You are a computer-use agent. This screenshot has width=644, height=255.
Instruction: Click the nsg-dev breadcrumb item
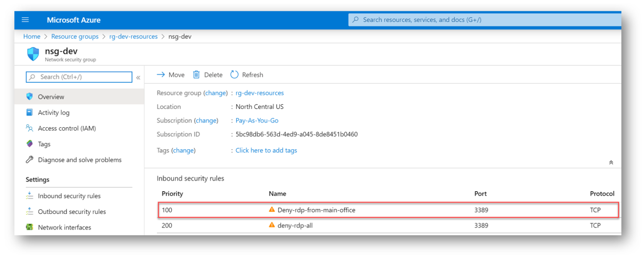(180, 36)
